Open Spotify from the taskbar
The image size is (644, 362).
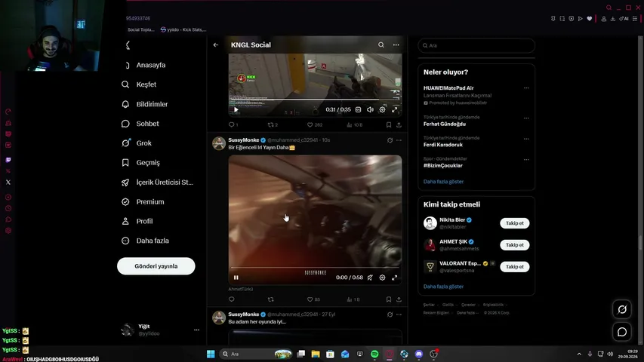(x=374, y=354)
